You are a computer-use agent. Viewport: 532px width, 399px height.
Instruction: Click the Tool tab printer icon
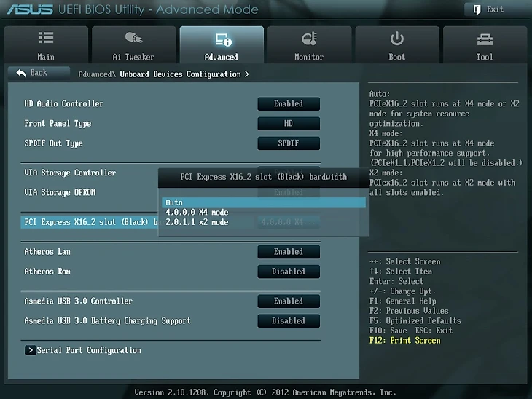(485, 39)
